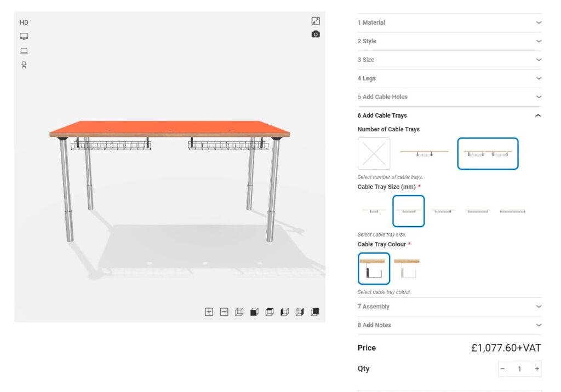Expand the 8 Add Notes section

[449, 325]
